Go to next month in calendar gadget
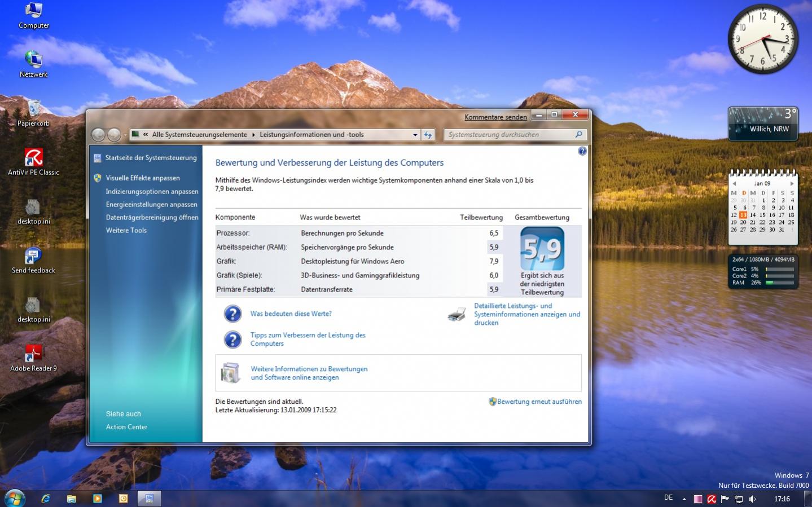The height and width of the screenshot is (507, 812). 792,183
